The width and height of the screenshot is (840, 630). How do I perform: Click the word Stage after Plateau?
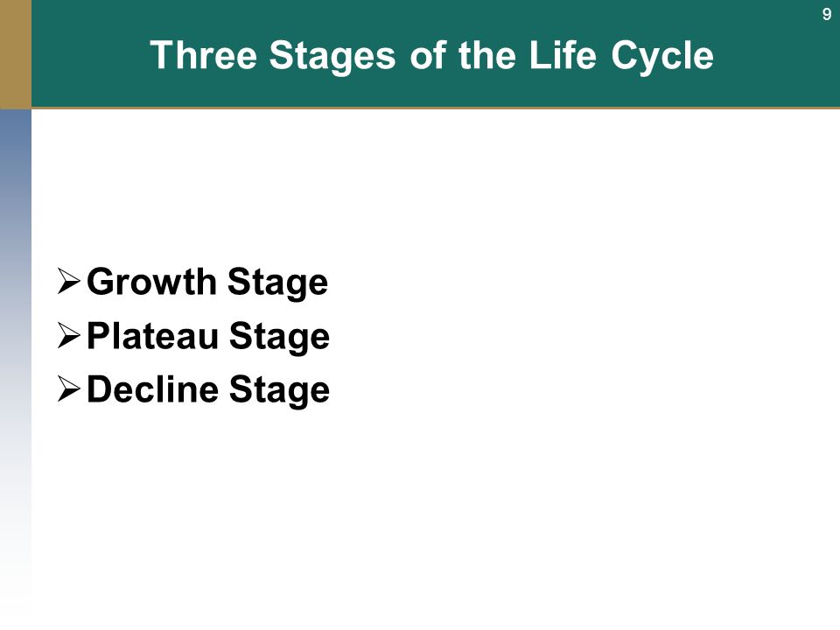click(279, 338)
